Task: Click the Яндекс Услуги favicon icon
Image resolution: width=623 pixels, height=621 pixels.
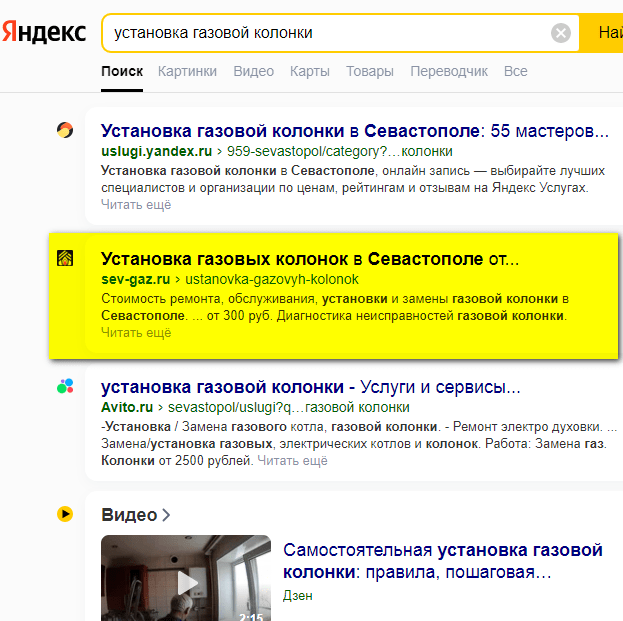Action: pyautogui.click(x=65, y=130)
